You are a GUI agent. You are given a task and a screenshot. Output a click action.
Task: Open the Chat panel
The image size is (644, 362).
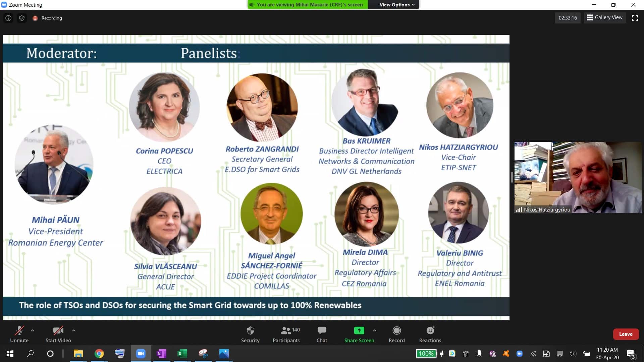[322, 334]
